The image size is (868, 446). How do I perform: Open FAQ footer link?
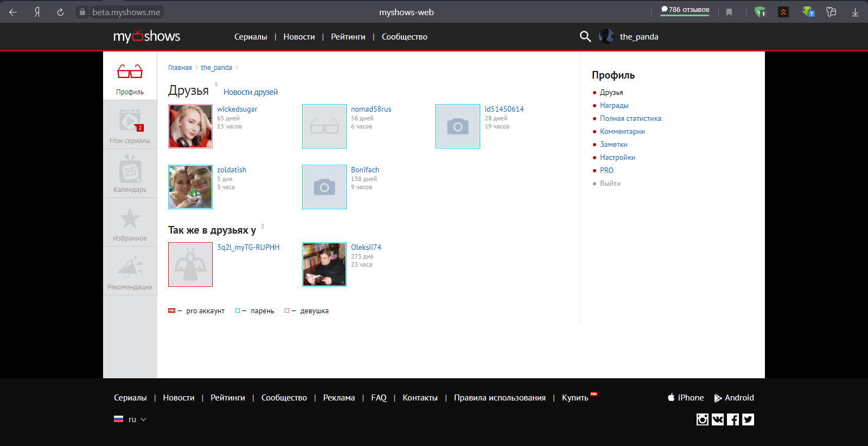click(x=379, y=398)
